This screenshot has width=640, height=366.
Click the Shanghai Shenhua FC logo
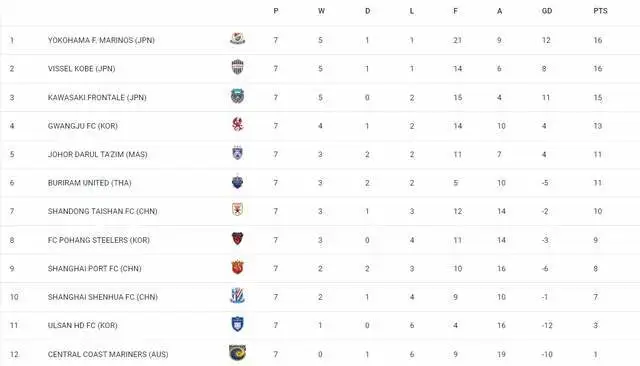tap(238, 295)
